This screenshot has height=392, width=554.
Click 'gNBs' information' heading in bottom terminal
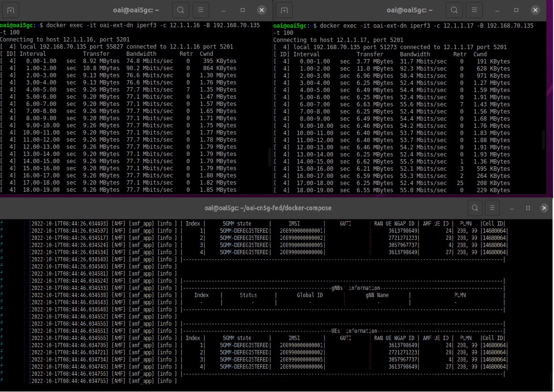point(356,288)
